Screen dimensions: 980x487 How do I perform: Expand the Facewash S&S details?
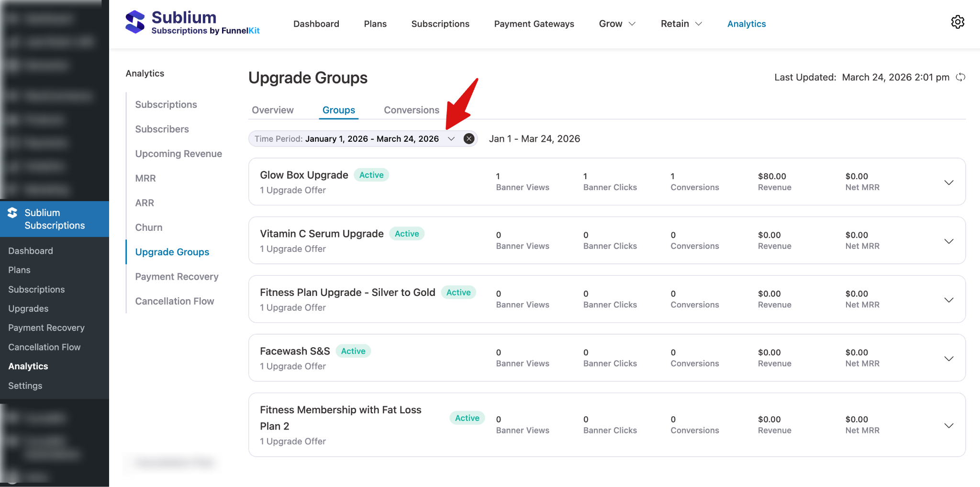click(948, 358)
